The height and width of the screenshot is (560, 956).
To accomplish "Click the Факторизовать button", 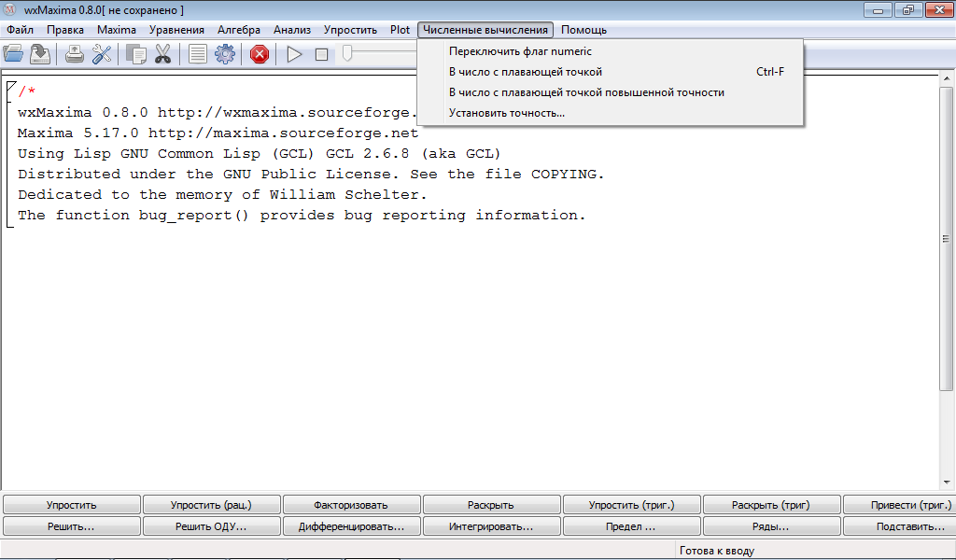I will 351,505.
